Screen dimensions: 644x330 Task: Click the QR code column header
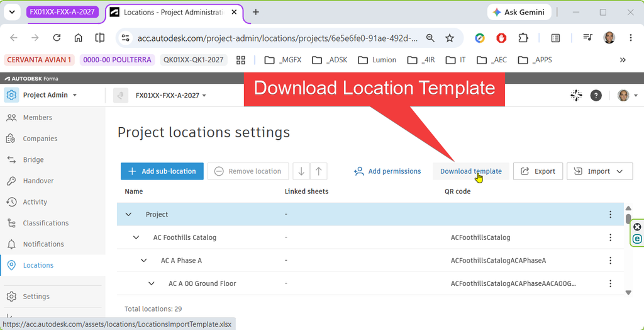tap(458, 191)
